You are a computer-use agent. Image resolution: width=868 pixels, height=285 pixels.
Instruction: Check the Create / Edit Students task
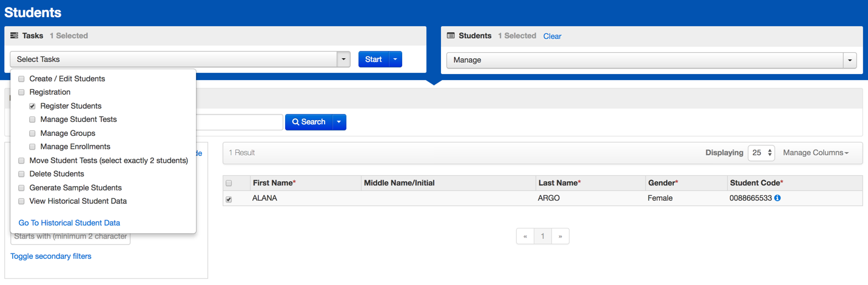(22, 79)
